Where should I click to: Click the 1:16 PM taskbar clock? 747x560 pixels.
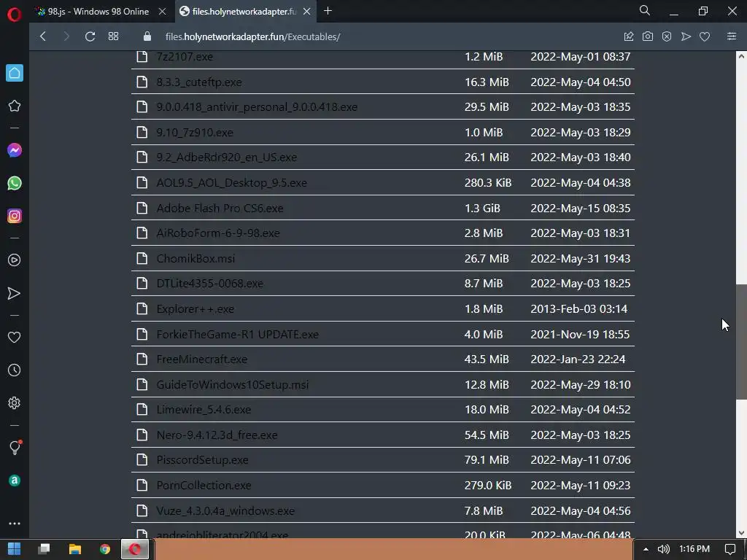694,549
